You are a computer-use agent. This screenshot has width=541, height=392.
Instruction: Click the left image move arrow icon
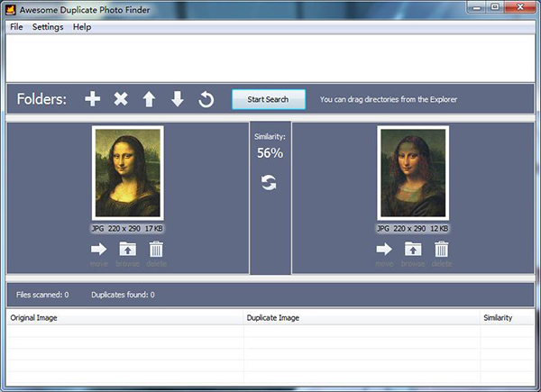[98, 249]
